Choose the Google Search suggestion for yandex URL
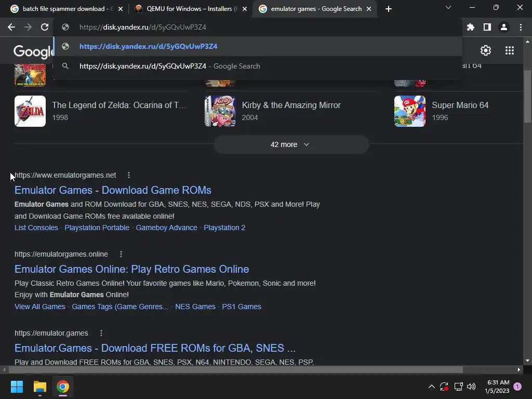This screenshot has height=399, width=532. click(x=258, y=66)
